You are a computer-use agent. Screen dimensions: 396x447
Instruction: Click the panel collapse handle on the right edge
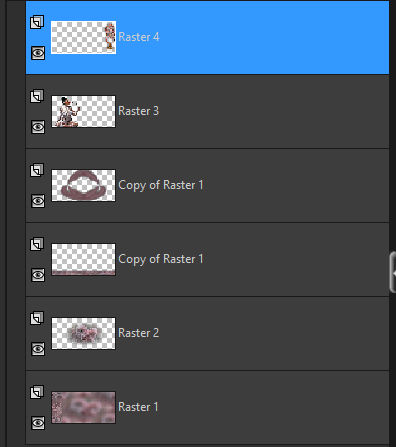coord(393,272)
